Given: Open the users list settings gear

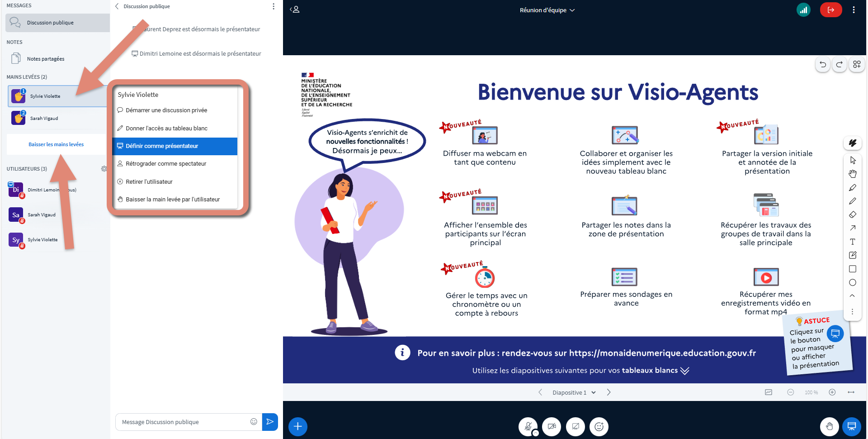Looking at the screenshot, I should click(104, 169).
